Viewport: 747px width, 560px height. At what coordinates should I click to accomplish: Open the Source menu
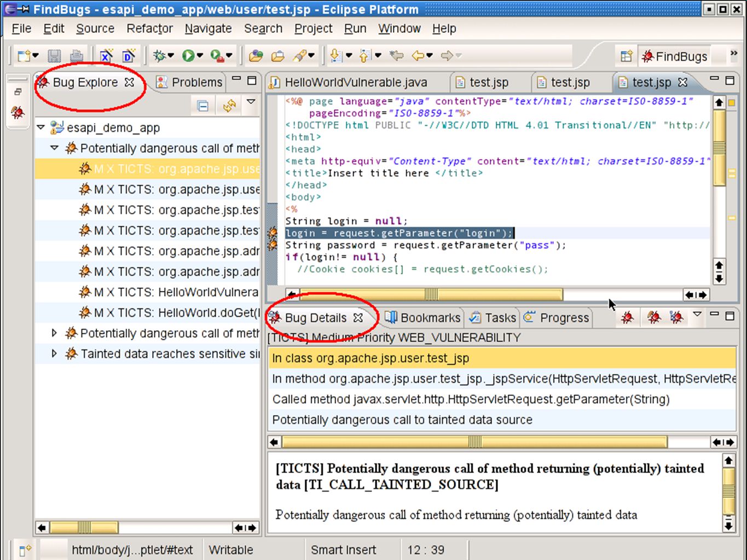tap(95, 28)
